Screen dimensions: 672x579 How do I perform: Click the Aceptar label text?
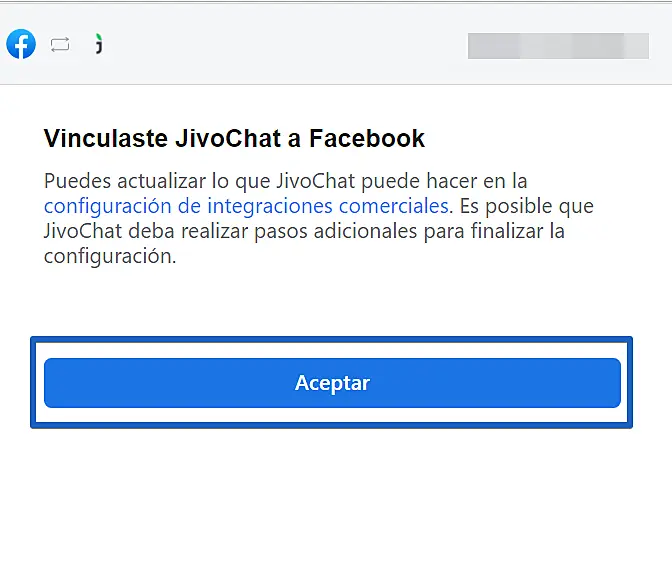tap(332, 383)
